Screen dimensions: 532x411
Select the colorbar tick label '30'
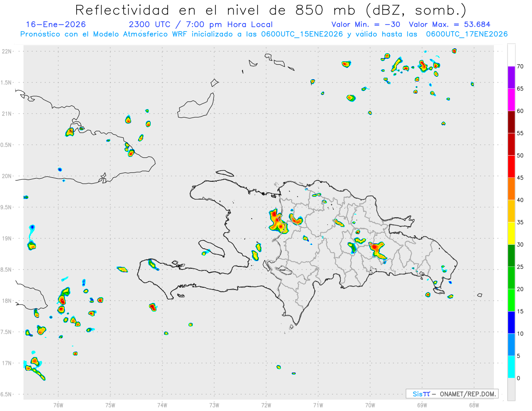[520, 244]
